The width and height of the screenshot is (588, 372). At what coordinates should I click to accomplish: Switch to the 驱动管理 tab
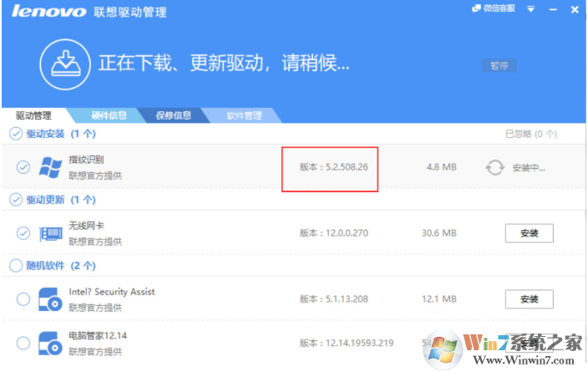33,115
